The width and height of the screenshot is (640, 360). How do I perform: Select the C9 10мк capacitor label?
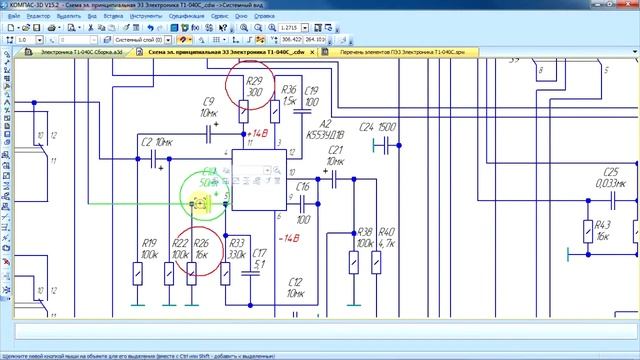209,107
